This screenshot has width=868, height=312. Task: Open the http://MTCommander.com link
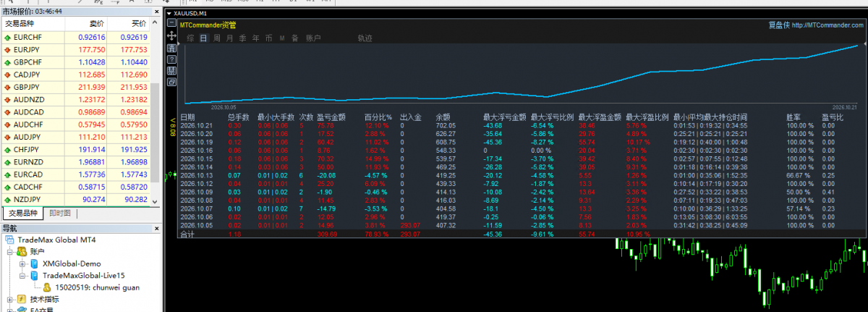click(x=827, y=25)
